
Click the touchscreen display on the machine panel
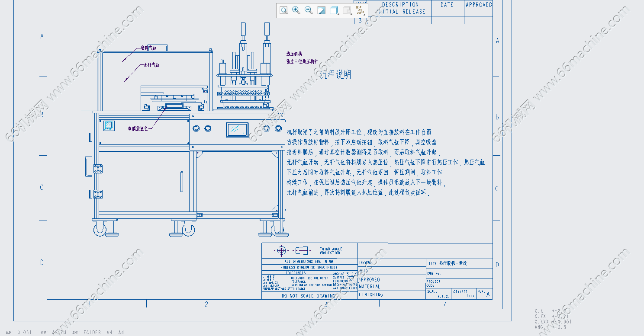(x=237, y=129)
